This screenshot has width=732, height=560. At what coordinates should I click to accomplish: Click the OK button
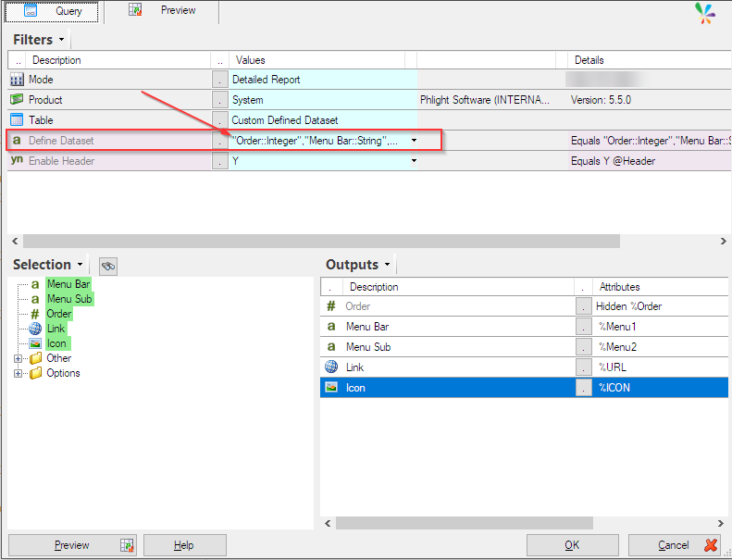tap(572, 545)
